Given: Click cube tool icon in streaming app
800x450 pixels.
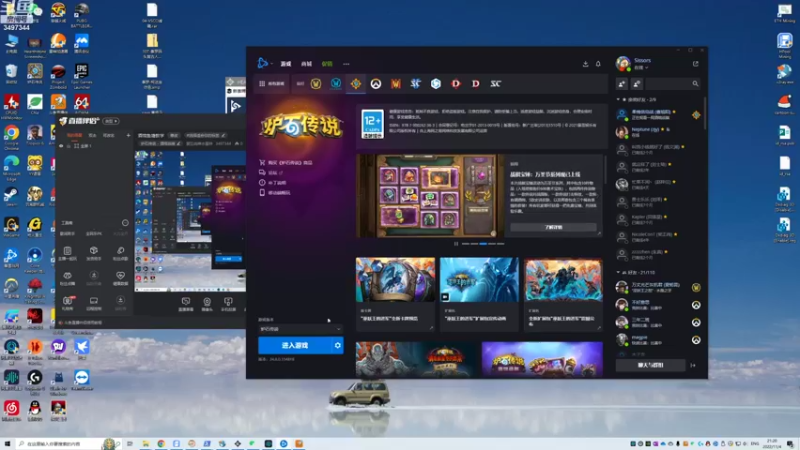Looking at the screenshot, I should (x=94, y=251).
